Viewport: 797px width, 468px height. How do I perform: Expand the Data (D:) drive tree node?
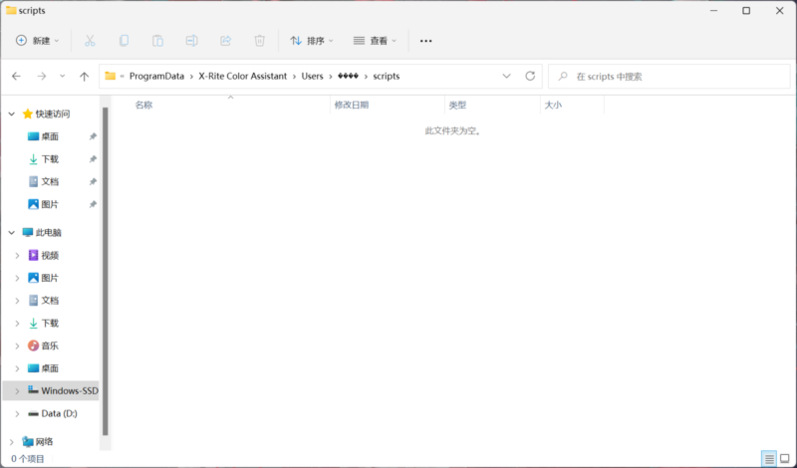(x=16, y=413)
